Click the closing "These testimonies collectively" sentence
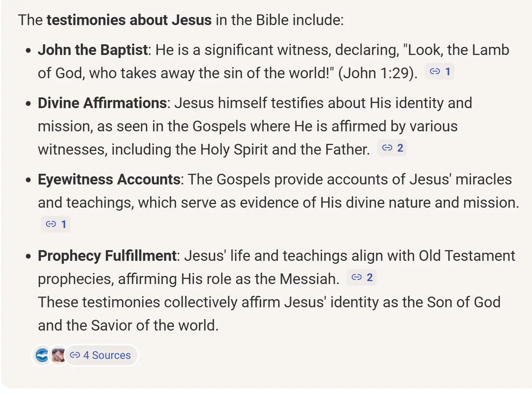 pyautogui.click(x=269, y=302)
